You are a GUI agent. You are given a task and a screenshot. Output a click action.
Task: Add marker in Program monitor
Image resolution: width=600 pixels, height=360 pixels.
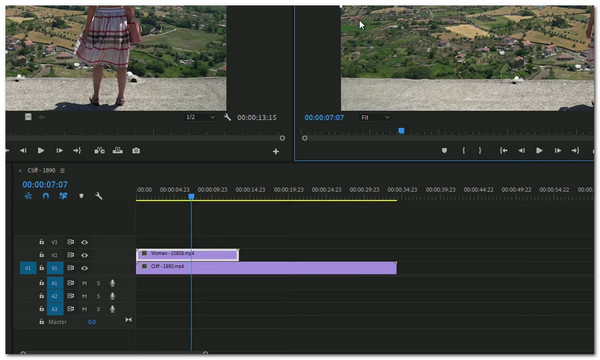point(444,151)
